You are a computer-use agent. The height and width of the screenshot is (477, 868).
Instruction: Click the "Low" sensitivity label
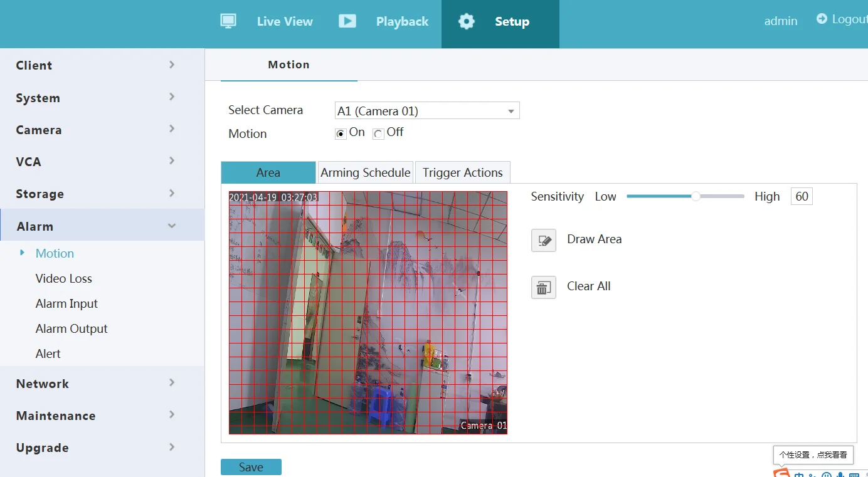tap(606, 197)
